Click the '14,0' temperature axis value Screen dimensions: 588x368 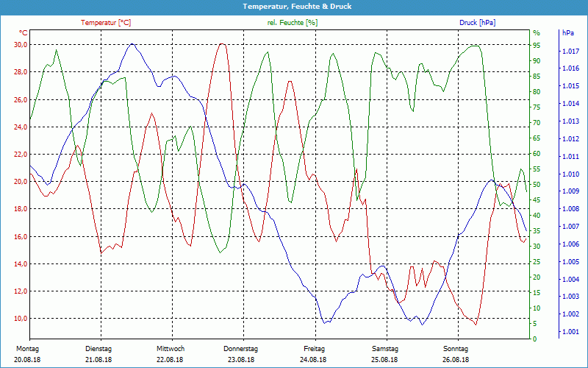pos(21,264)
